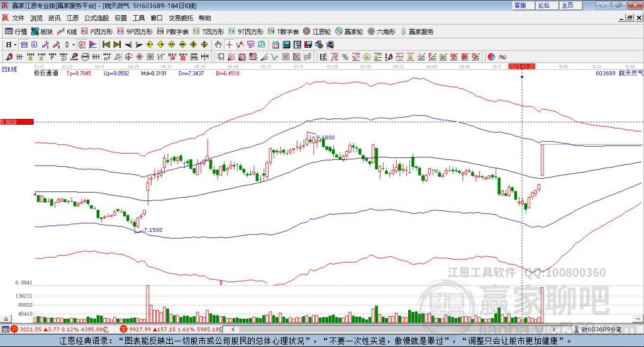Toggle the crosshair cursor tool
The image size is (644, 347).
tap(229, 45)
